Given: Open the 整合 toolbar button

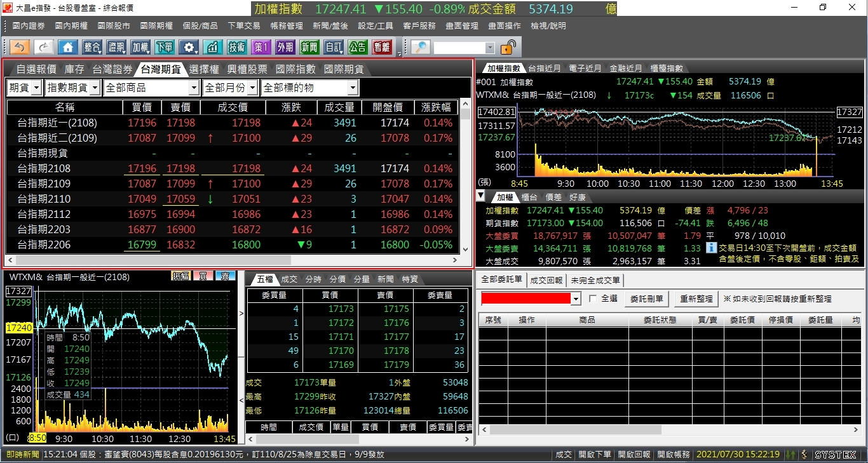Looking at the screenshot, I should coord(92,47).
